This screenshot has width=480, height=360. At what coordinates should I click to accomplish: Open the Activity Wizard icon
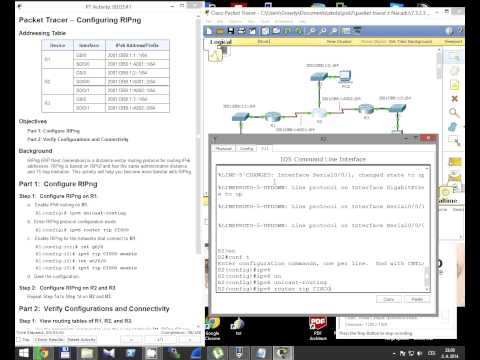point(252,31)
